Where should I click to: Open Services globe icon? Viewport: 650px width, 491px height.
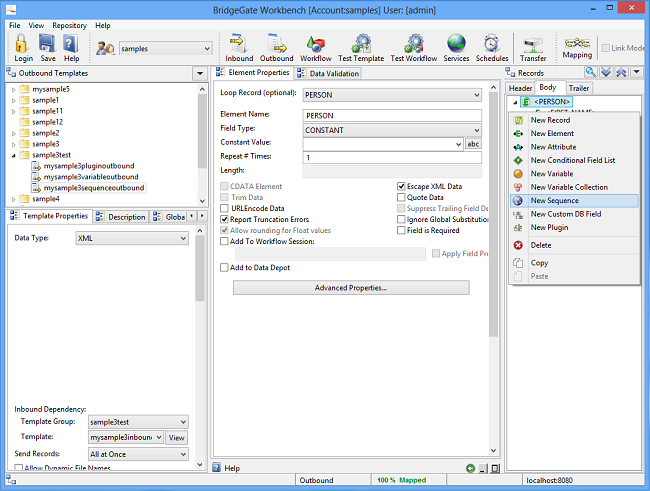456,43
